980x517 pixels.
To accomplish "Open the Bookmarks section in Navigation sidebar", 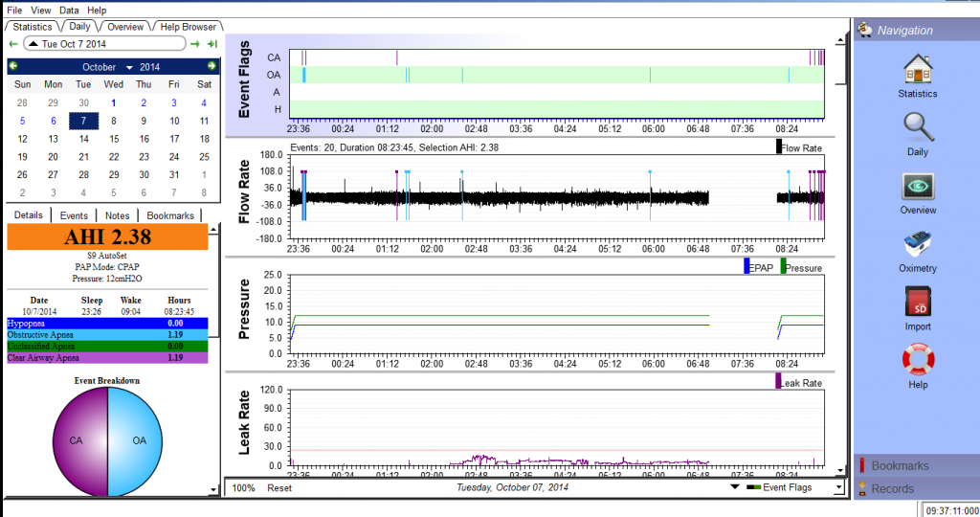I will [916, 465].
